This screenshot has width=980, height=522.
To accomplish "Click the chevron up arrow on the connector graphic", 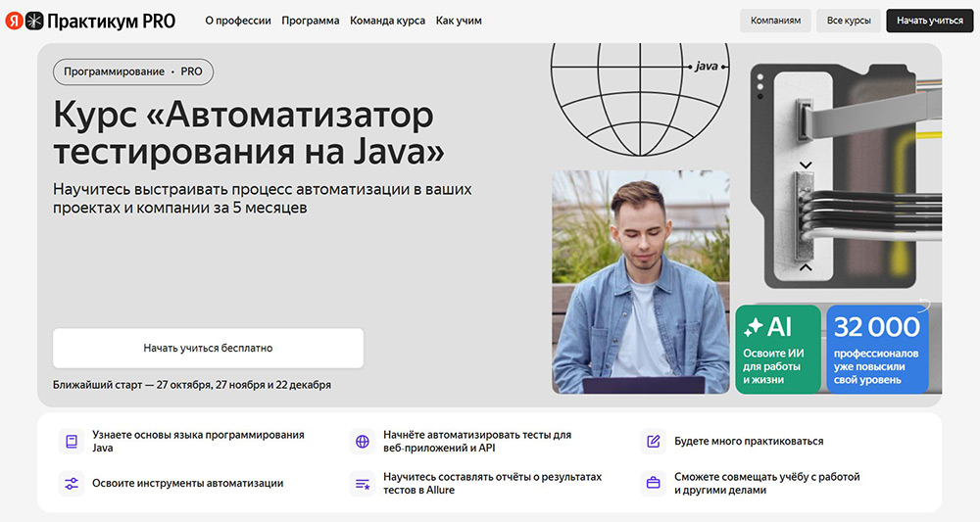I will [806, 267].
